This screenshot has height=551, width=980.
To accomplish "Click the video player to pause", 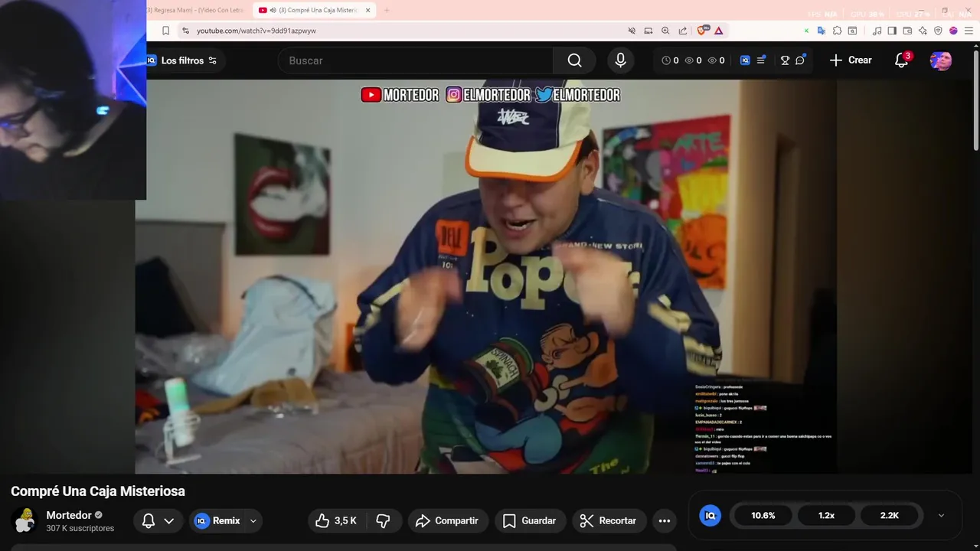I will [485, 276].
